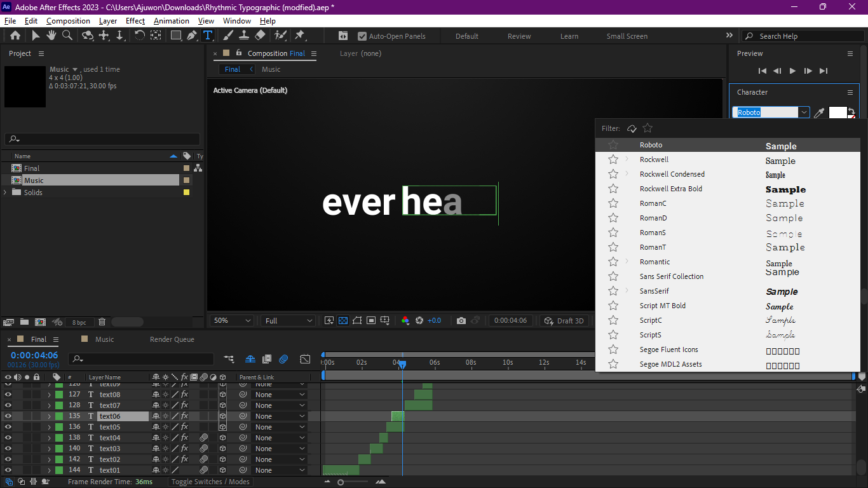Hide the text08 layer eye
Image resolution: width=868 pixels, height=488 pixels.
(8, 395)
